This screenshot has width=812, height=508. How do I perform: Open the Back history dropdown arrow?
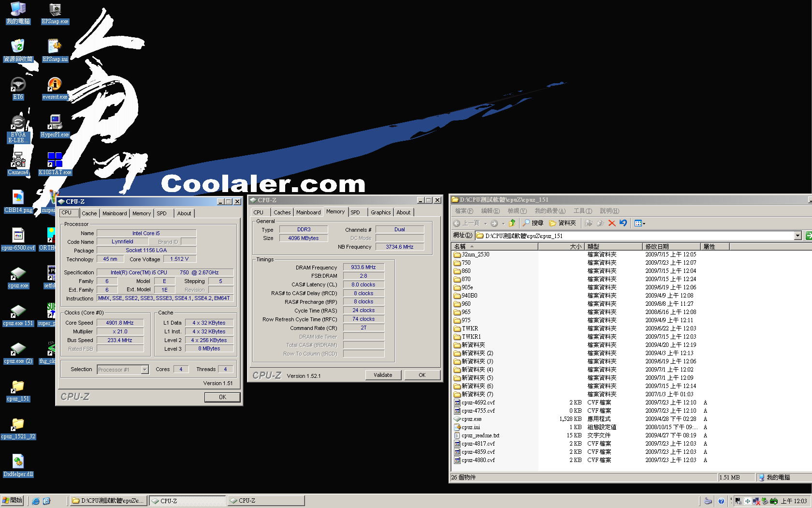pos(485,224)
